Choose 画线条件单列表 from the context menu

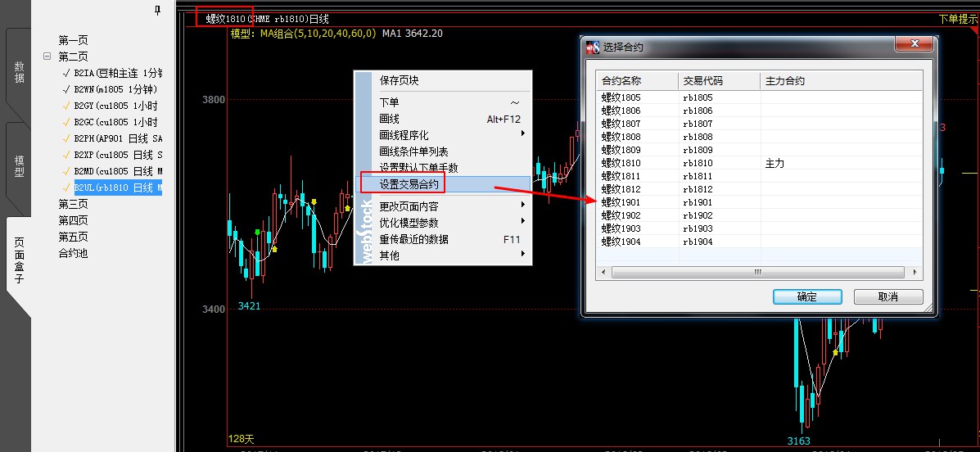(443, 151)
